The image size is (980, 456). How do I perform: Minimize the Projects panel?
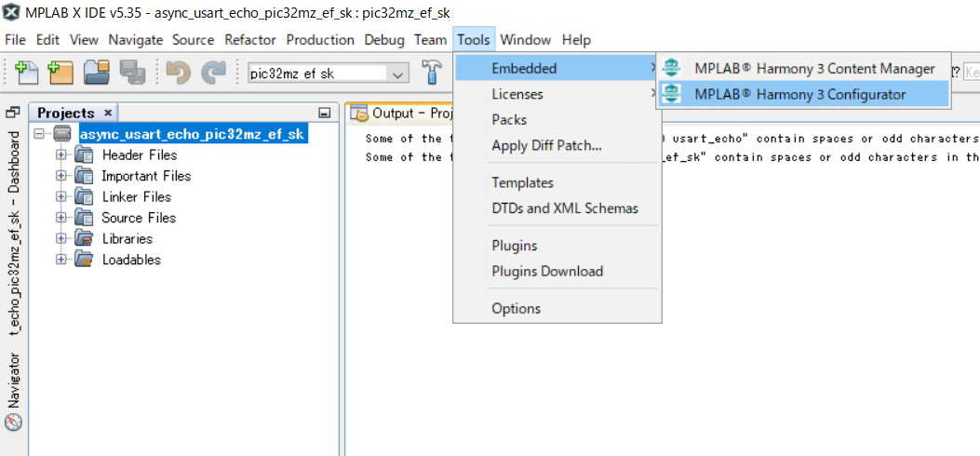(x=324, y=114)
